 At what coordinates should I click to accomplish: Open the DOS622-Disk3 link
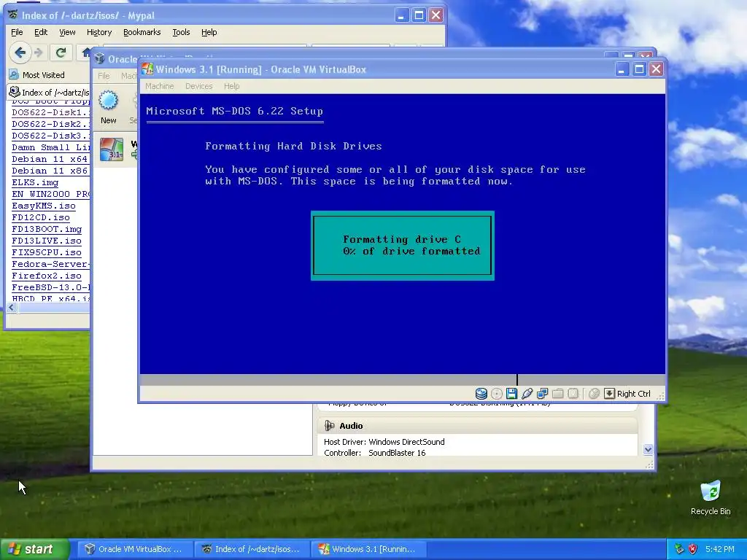(x=50, y=136)
